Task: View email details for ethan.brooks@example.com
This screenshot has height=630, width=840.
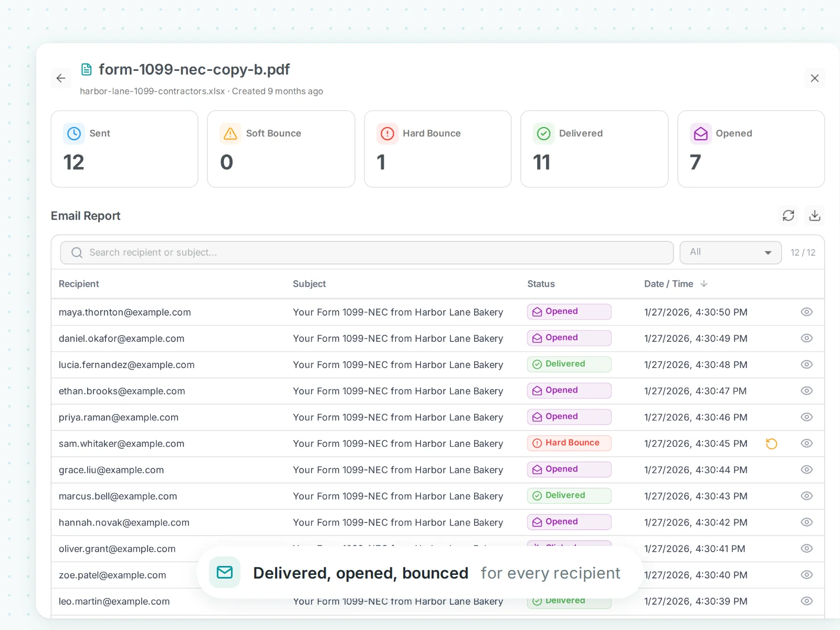Action: [806, 391]
